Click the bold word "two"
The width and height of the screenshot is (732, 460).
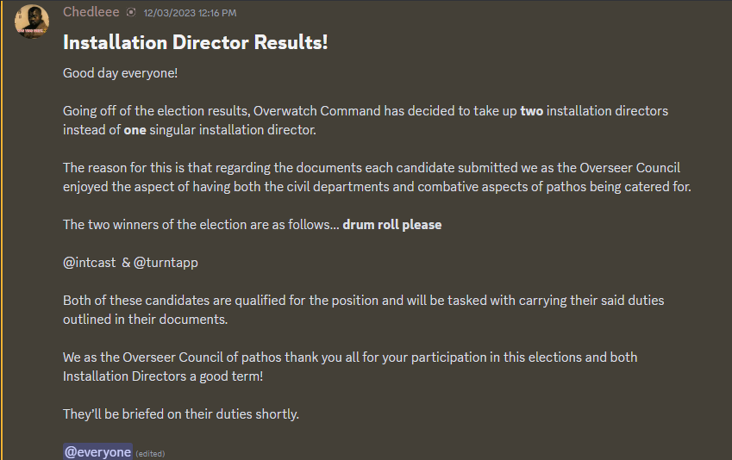[x=533, y=110]
